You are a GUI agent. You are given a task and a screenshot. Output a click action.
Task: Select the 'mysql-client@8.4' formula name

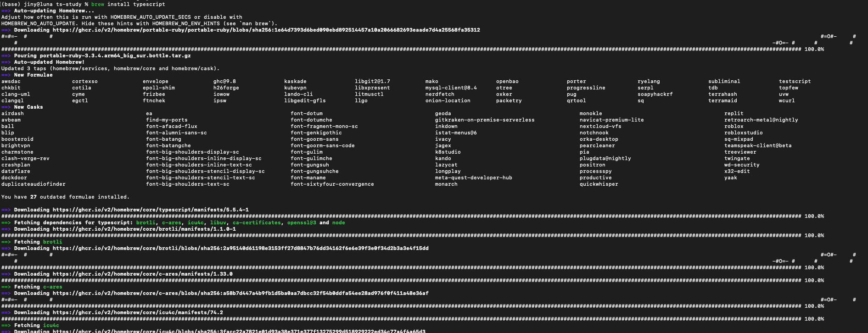pos(451,88)
